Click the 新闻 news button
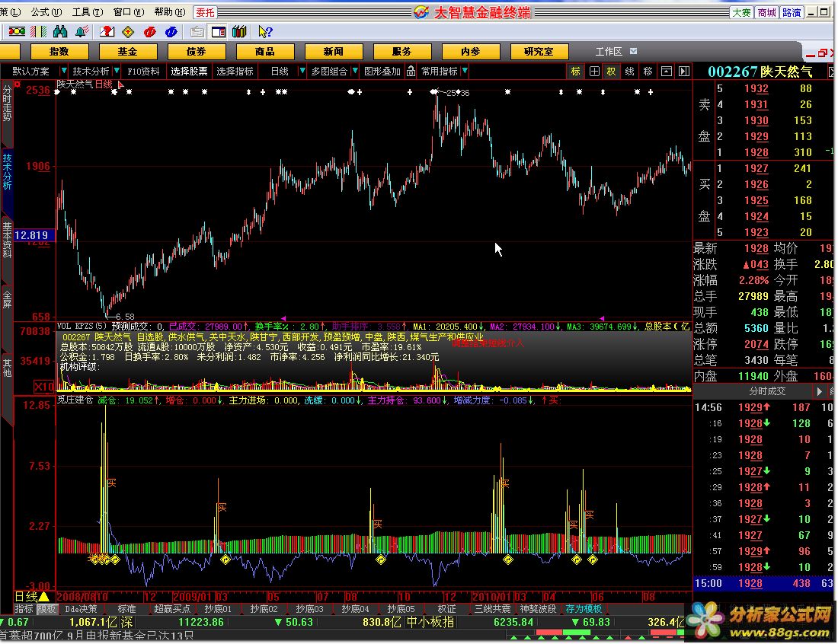 [x=333, y=51]
